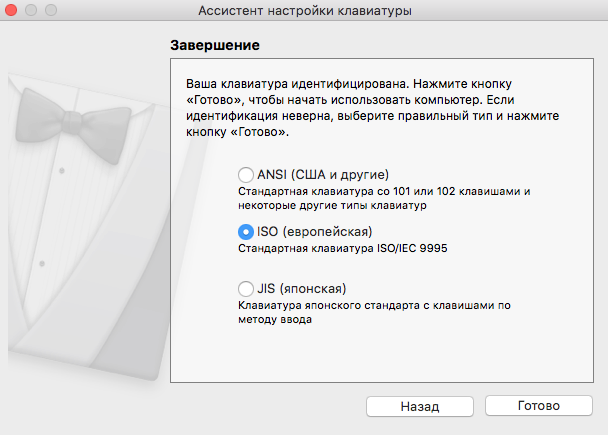This screenshot has width=608, height=435.
Task: Click the ISO/IEC 9995 description line
Action: point(343,248)
